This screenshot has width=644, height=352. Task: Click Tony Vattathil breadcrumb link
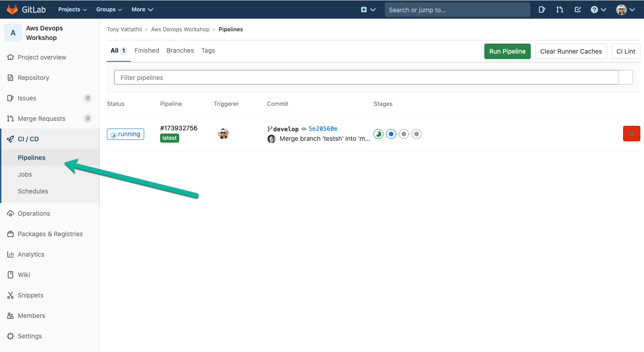click(124, 30)
